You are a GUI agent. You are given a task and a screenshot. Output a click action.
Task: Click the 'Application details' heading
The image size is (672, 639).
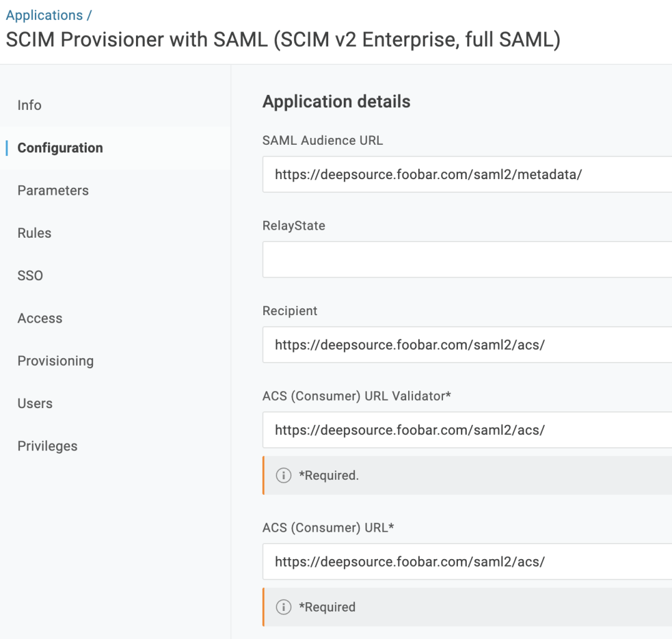point(336,102)
